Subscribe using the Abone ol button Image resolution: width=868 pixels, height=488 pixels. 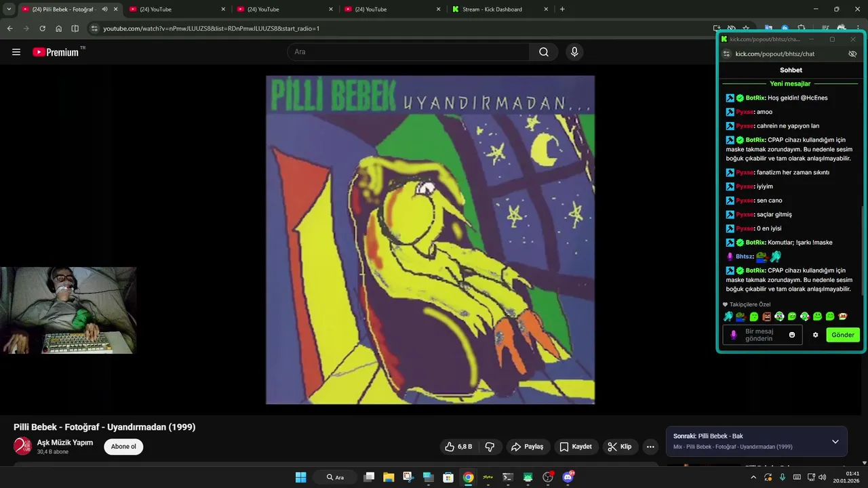[x=123, y=447]
